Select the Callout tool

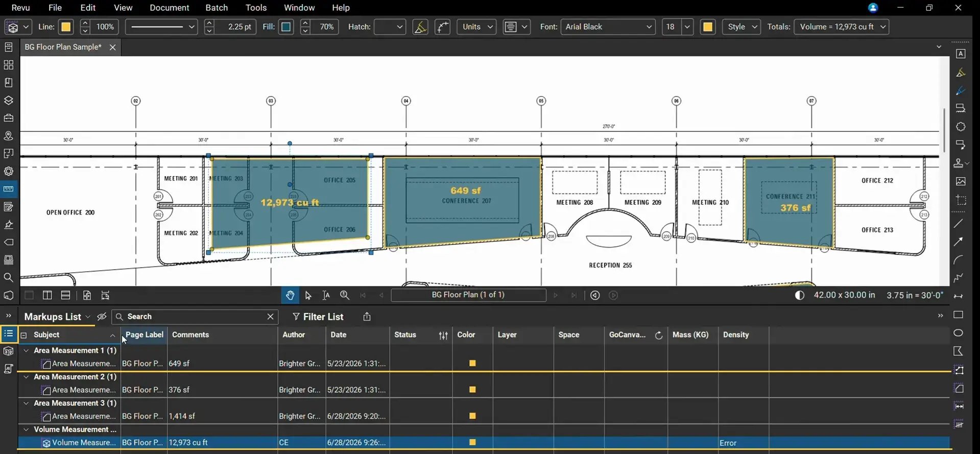tap(960, 145)
